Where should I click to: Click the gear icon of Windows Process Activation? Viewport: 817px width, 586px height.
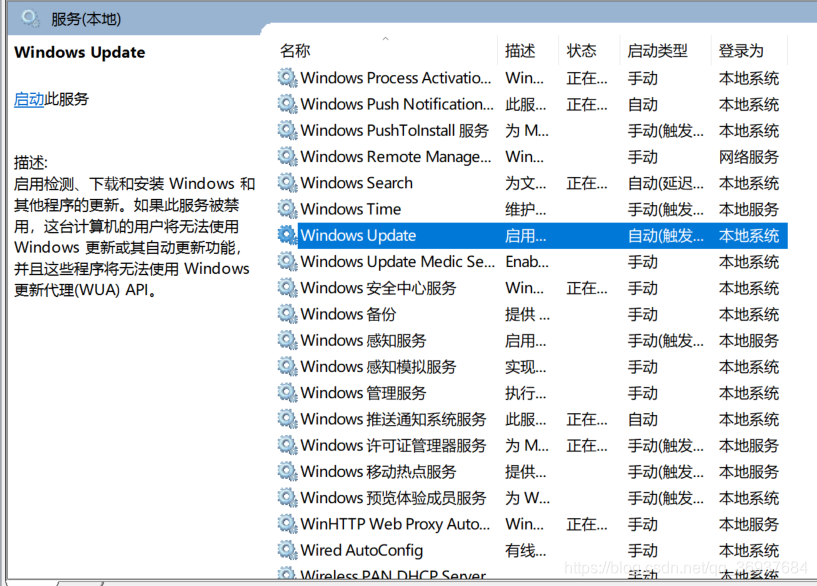[287, 78]
